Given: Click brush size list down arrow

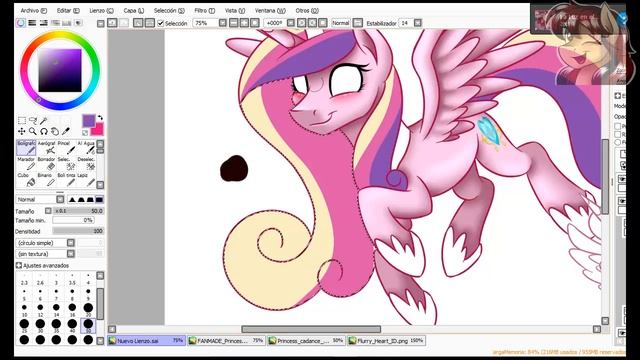Looking at the screenshot, I should click(100, 340).
